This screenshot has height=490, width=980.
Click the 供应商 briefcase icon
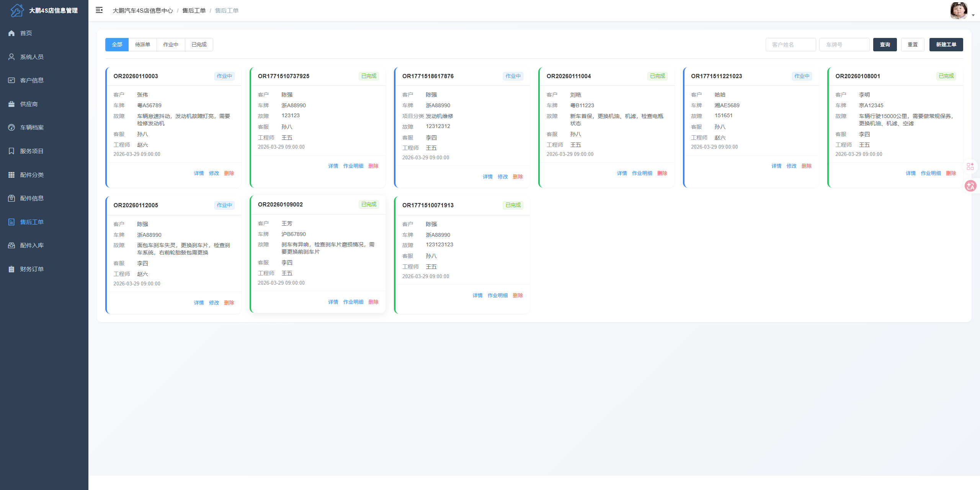pyautogui.click(x=11, y=104)
